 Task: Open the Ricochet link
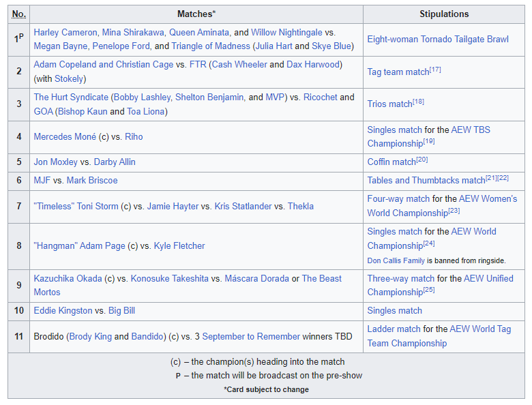coord(321,97)
